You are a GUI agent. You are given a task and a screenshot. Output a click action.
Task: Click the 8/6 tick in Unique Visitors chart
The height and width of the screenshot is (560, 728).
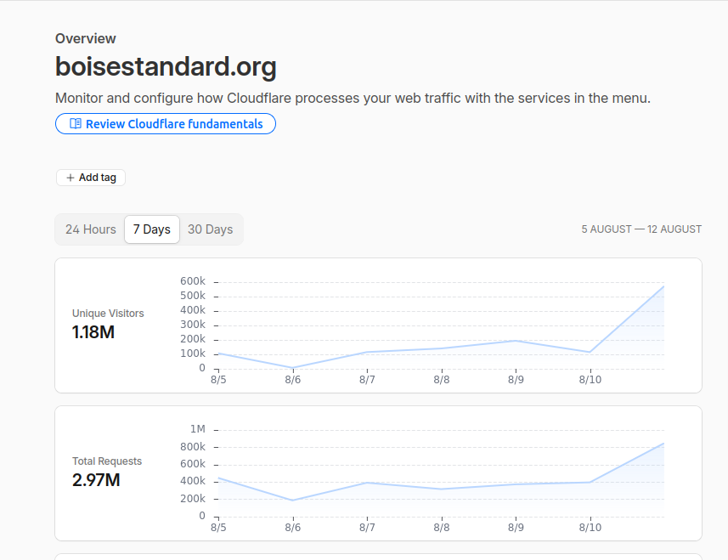point(293,380)
